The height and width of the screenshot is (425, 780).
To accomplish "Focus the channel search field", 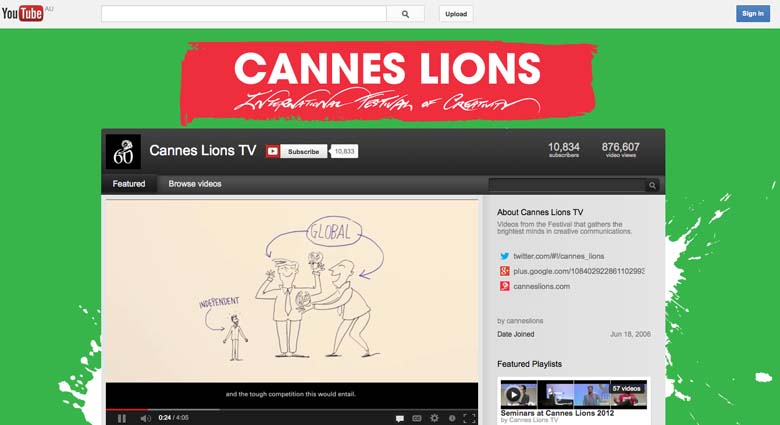I will click(x=567, y=185).
